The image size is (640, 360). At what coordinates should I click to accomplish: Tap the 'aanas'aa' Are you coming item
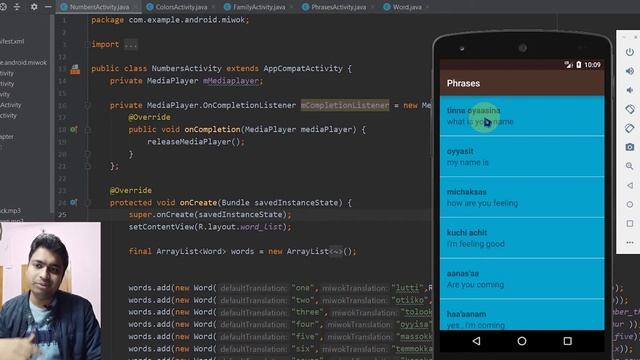point(522,279)
